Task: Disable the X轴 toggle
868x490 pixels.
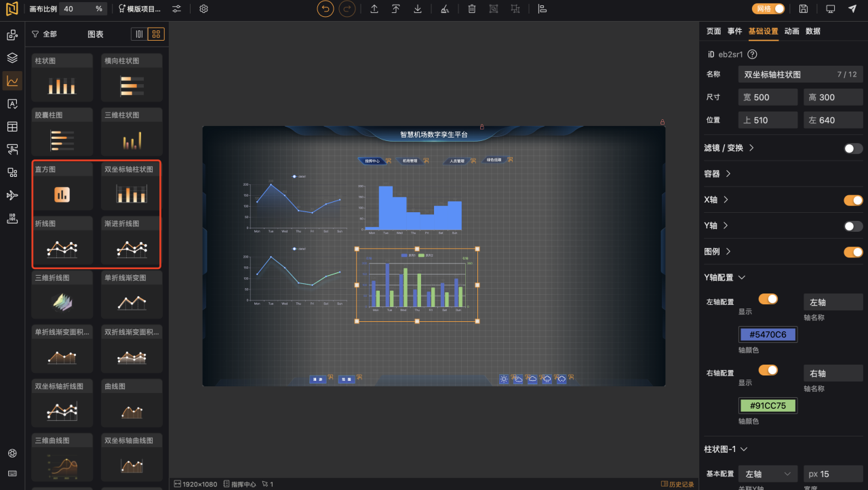Action: [853, 200]
